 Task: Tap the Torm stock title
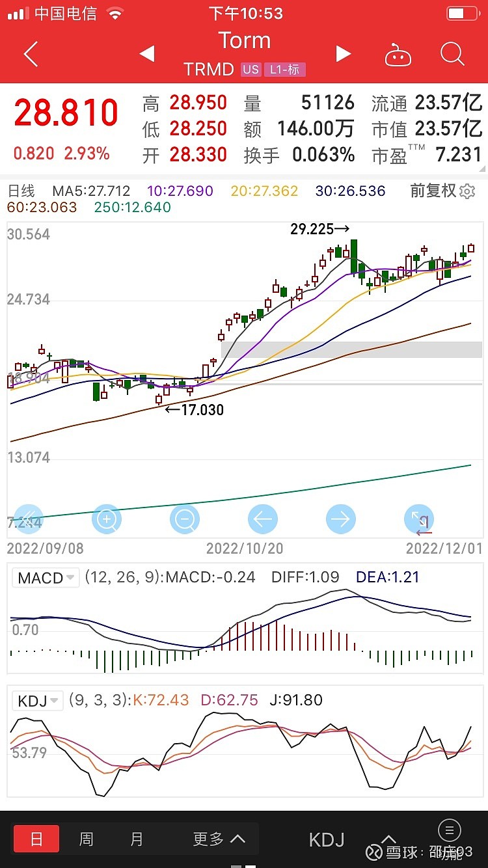pos(244,40)
